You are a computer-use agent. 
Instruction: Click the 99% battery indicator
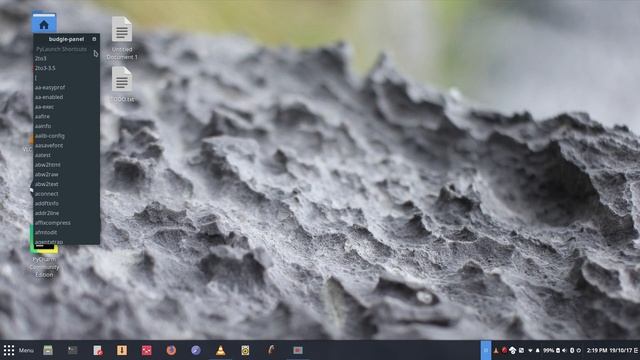[x=551, y=351]
